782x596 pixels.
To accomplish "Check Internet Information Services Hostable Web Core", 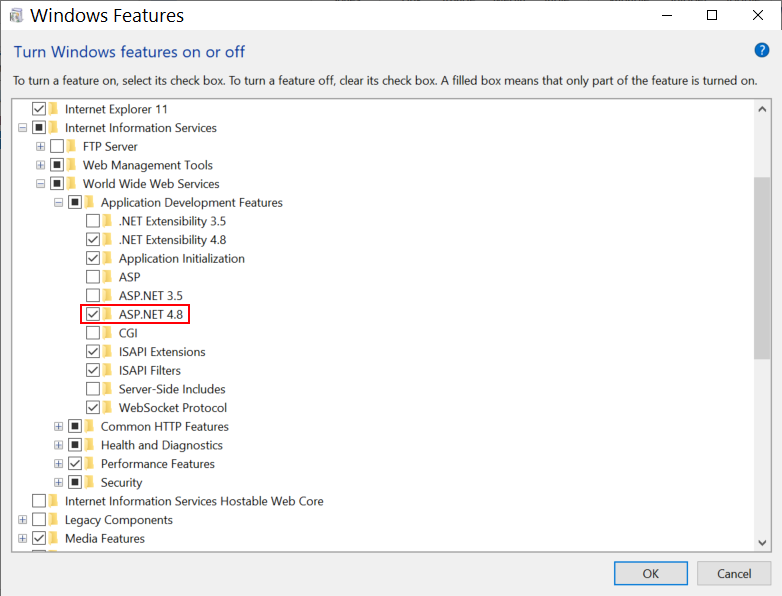I will 39,501.
